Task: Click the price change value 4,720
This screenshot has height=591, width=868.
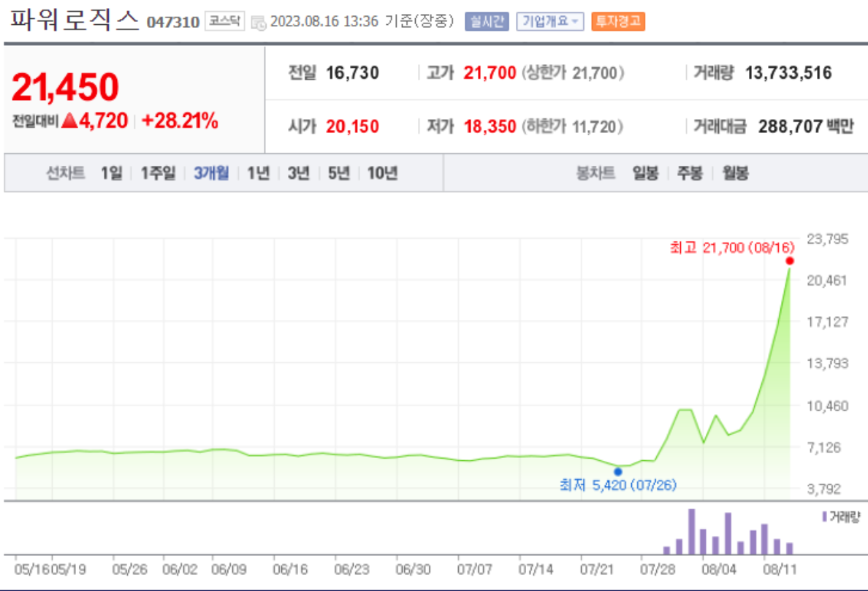Action: pyautogui.click(x=103, y=120)
